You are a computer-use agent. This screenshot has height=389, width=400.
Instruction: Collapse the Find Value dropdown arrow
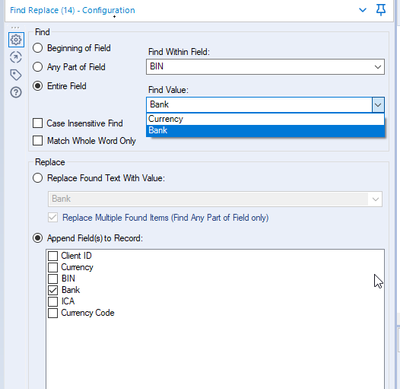coord(378,105)
